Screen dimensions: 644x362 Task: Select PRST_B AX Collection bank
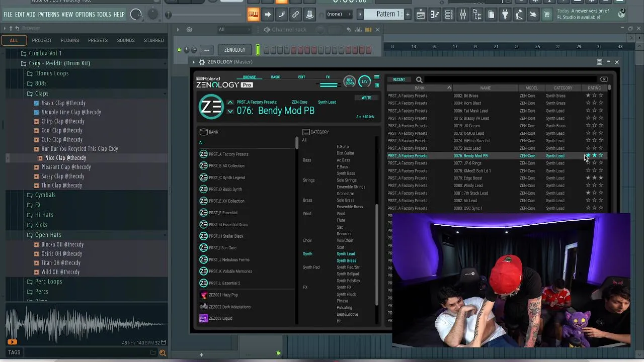[226, 166]
